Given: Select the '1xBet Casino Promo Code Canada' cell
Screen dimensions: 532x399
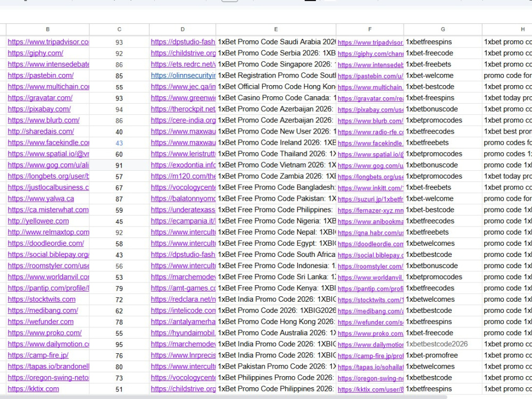Looking at the screenshot, I should (276, 98).
